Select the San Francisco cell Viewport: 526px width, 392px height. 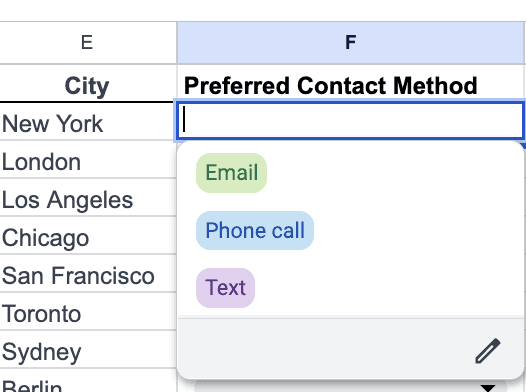click(x=87, y=273)
